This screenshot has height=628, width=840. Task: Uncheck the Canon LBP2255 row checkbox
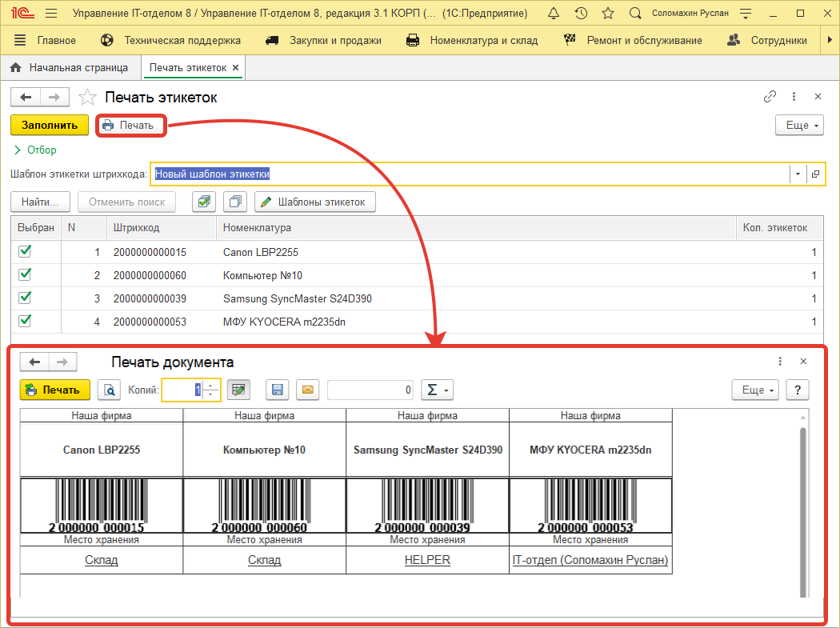click(25, 251)
